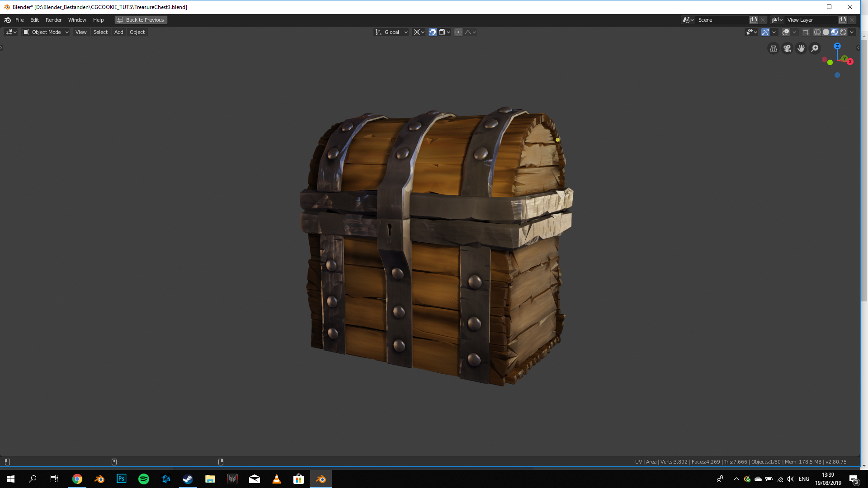Toggle snapping magnet on or off
Screen dimensions: 868x488
click(433, 32)
